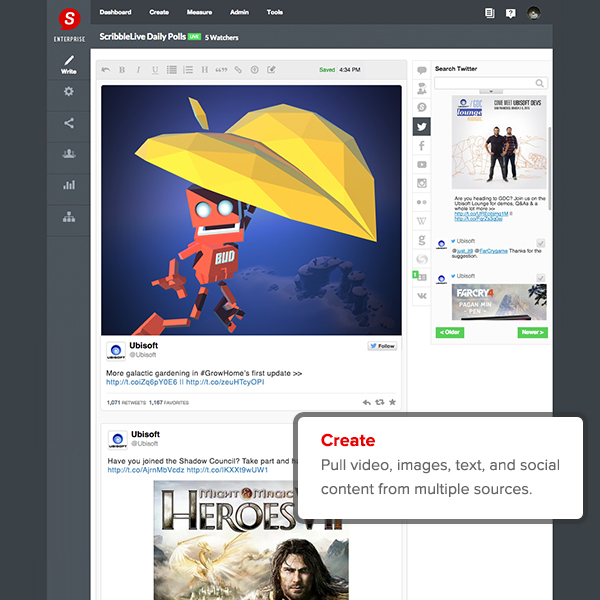Open the comments speech bubble source tab
Screen dimensions: 600x600
point(422,70)
